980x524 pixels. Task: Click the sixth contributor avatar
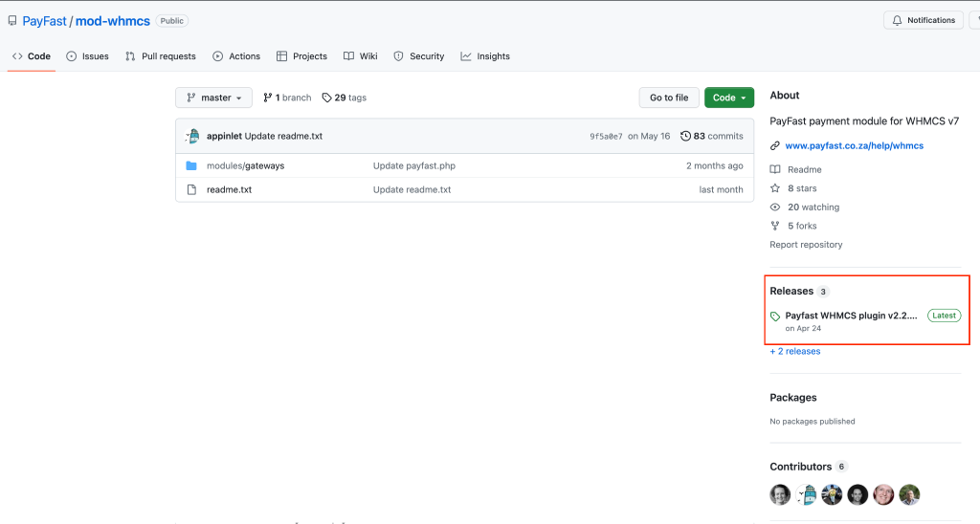(909, 494)
